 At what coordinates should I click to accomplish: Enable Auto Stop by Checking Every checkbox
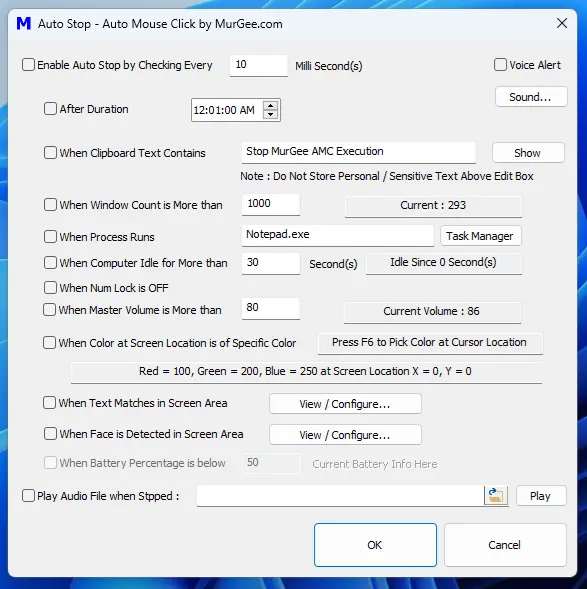[29, 65]
